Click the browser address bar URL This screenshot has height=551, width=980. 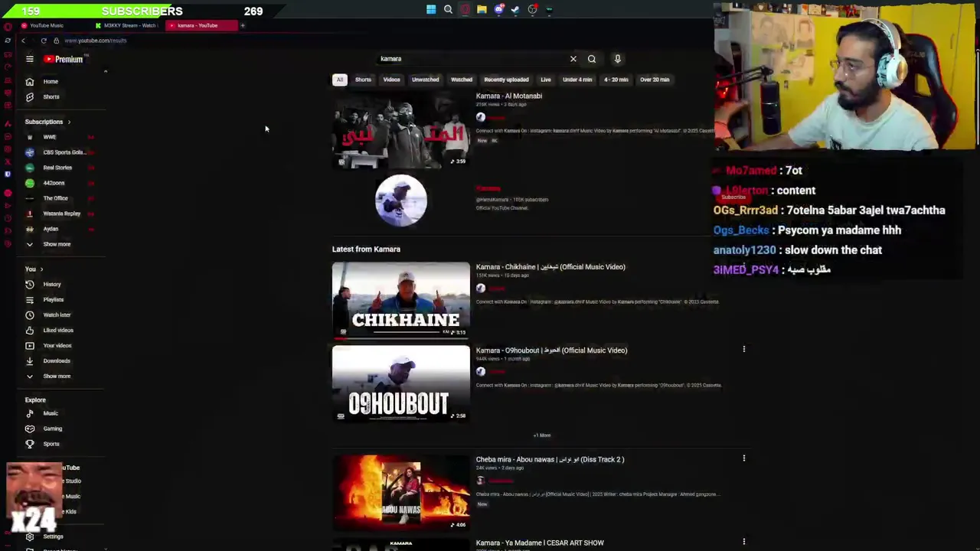[96, 41]
